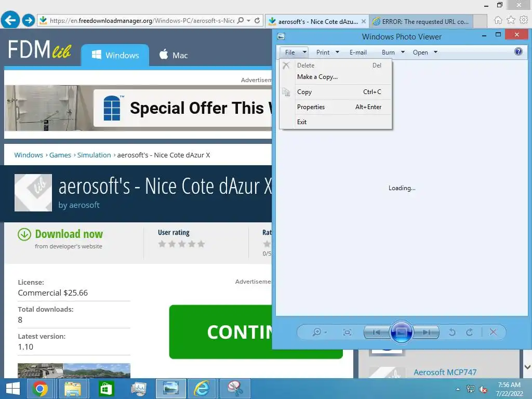Expand the address bar autocomplete dropdown arrow
The width and height of the screenshot is (532, 399).
click(249, 20)
